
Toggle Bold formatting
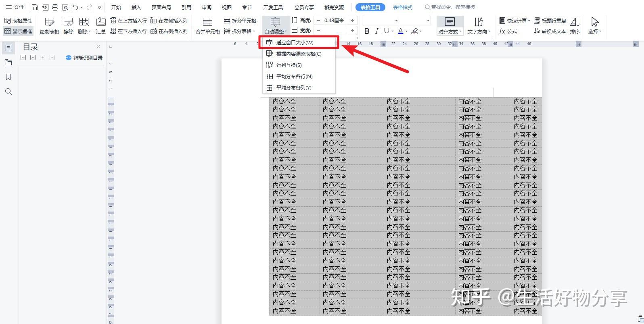coord(366,31)
